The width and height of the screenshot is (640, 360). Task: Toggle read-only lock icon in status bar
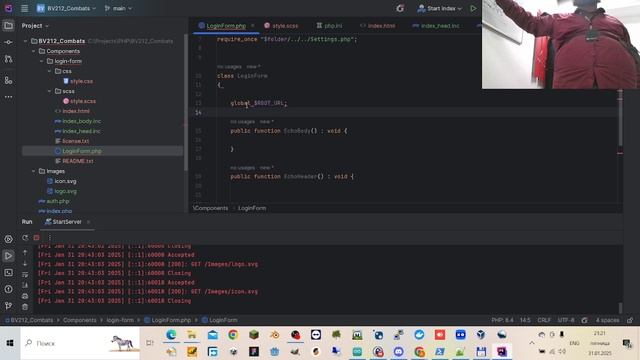(x=630, y=320)
